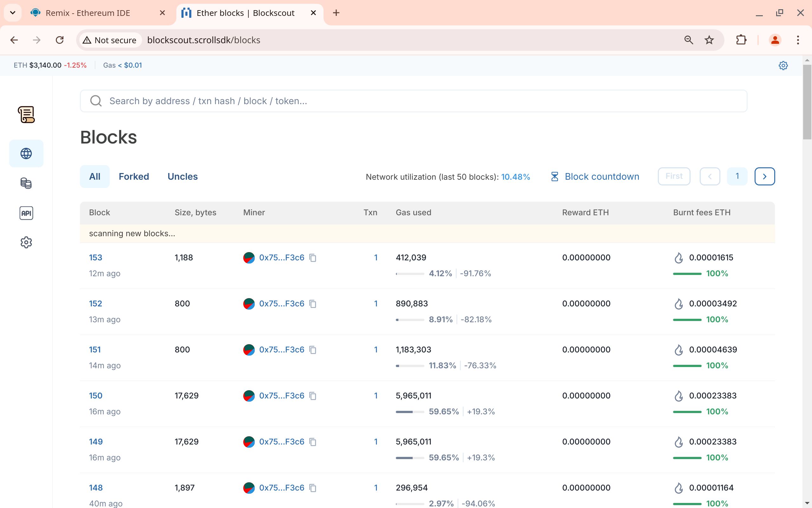Click gas used progress bar for block 150
This screenshot has width=812, height=508.
click(x=410, y=412)
